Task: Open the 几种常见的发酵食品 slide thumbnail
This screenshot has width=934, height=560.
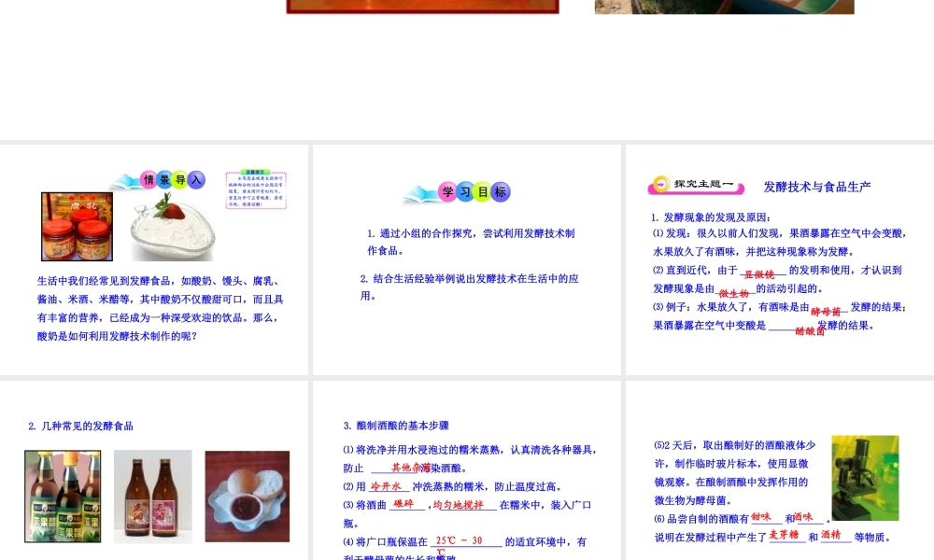Action: tap(154, 470)
